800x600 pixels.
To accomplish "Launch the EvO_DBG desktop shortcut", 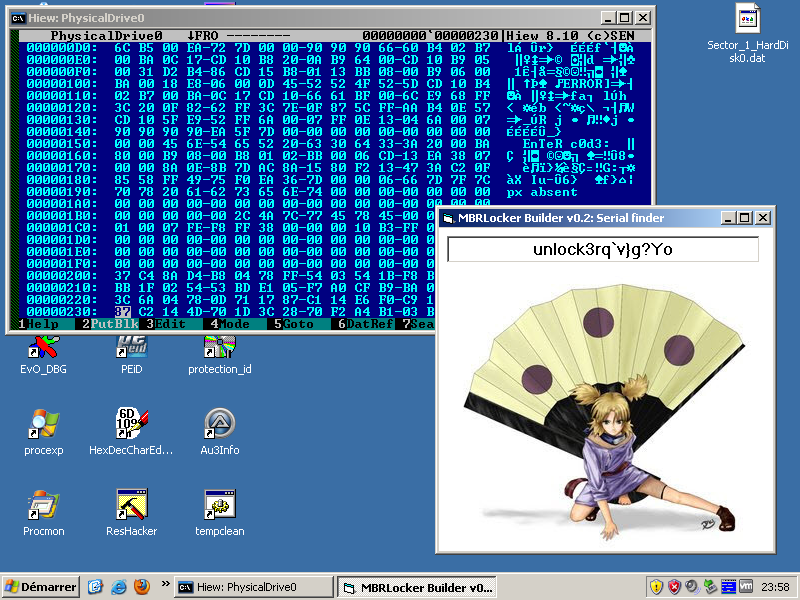I will [43, 355].
